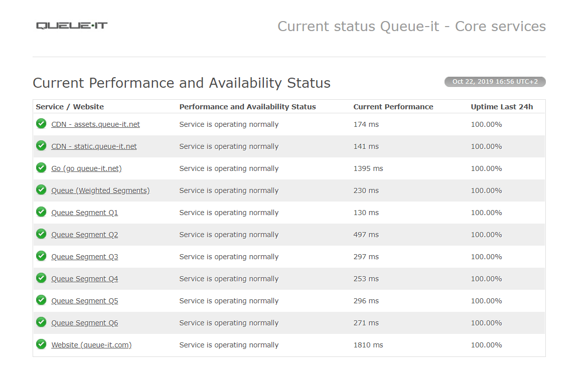Click status icon next to Queue Segment Q5

tap(41, 300)
